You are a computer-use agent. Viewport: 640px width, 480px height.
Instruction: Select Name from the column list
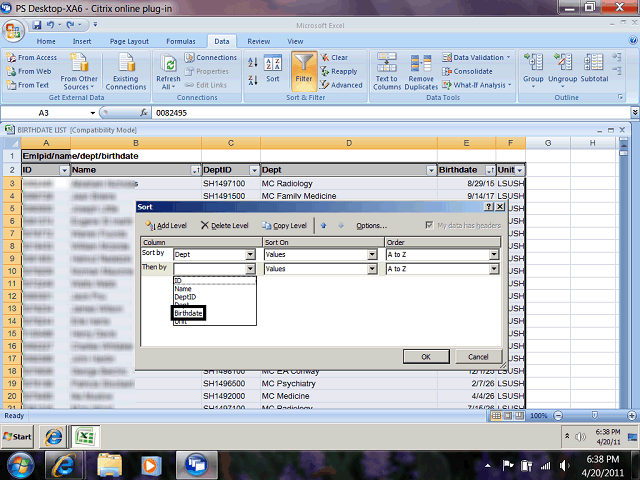click(183, 289)
